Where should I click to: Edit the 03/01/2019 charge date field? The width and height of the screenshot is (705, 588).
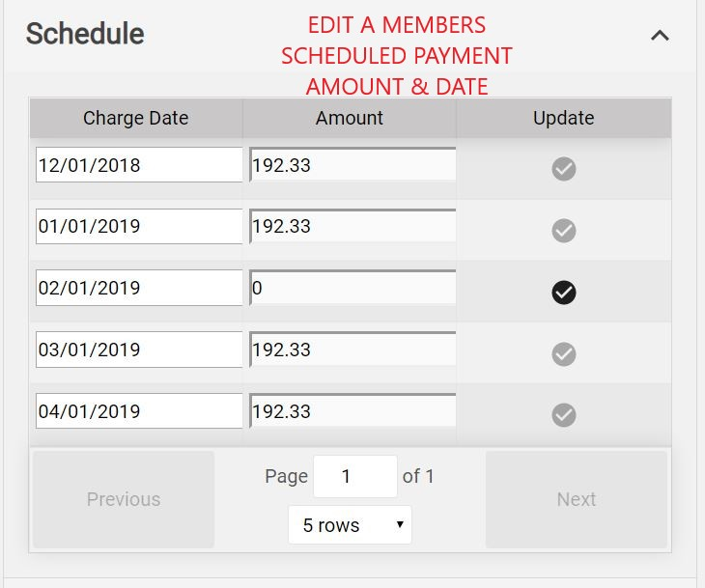pos(138,350)
